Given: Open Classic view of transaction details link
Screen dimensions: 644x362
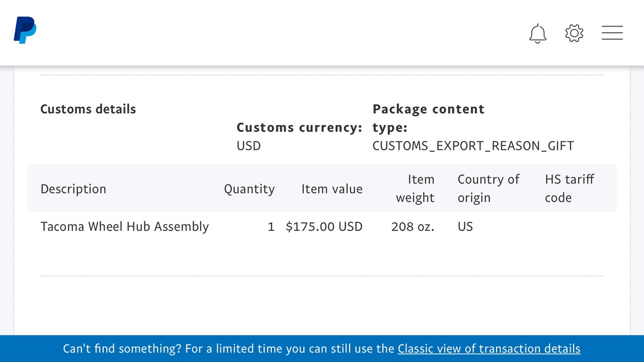Looking at the screenshot, I should click(489, 348).
